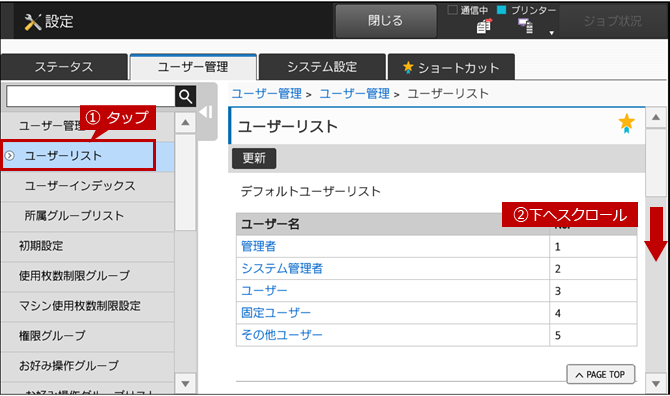Open 権限グループ in the sidebar
The height and width of the screenshot is (396, 670).
pos(87,336)
